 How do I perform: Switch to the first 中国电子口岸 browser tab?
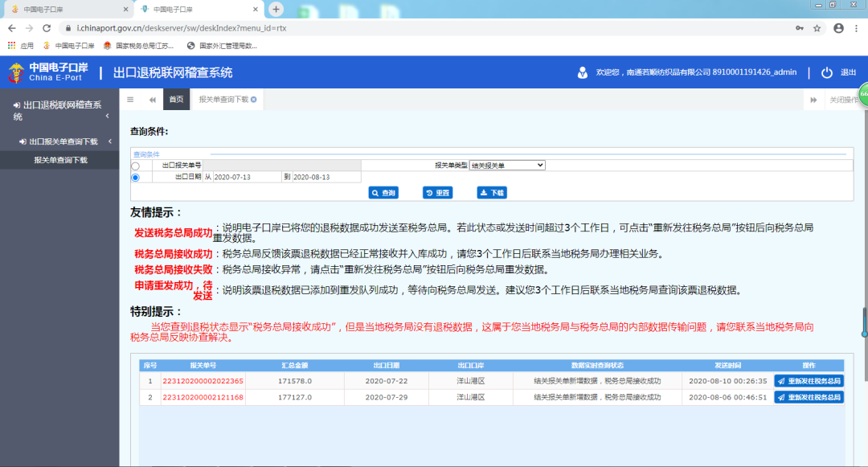click(67, 10)
